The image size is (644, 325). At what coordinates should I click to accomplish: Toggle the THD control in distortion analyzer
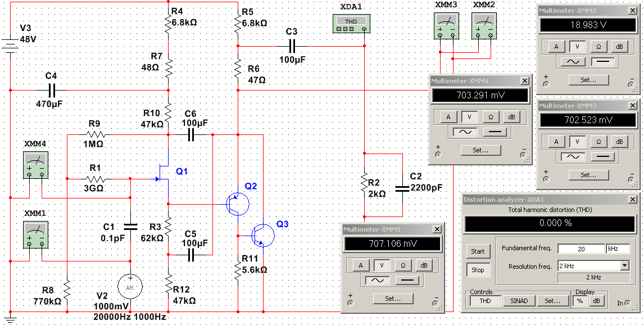coord(485,301)
